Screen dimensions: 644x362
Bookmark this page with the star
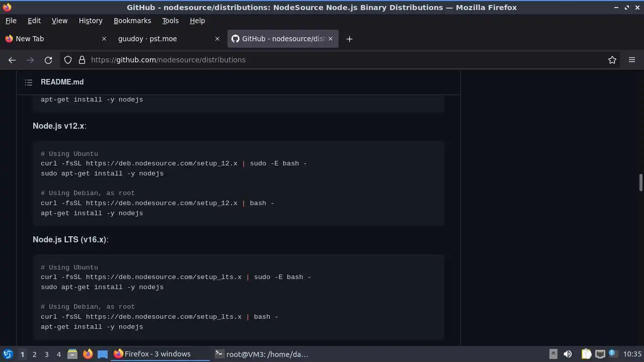612,60
